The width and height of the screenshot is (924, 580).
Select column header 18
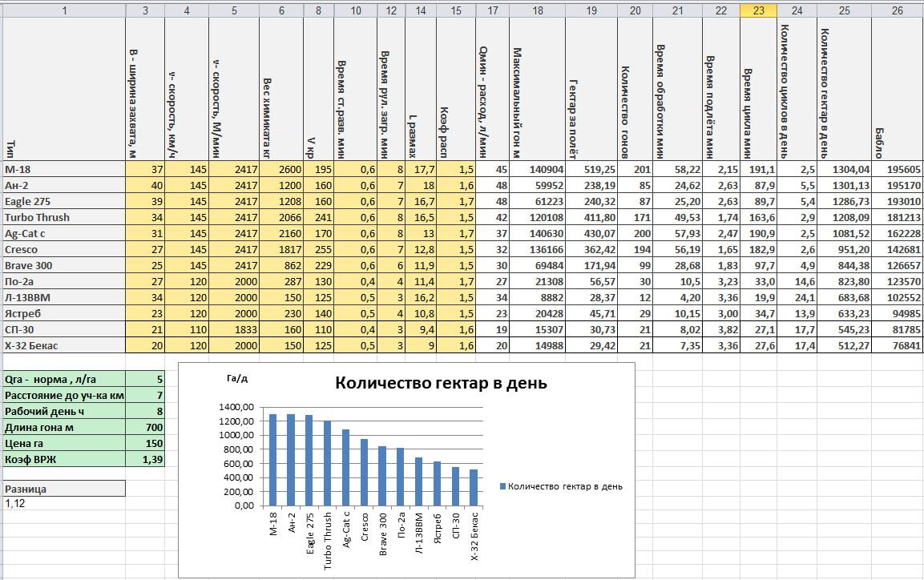(x=537, y=10)
